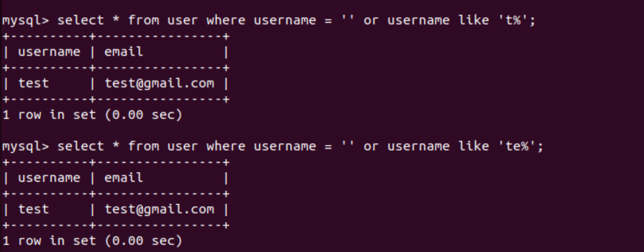
Task: Click 'or' keyword in second query
Action: [x=371, y=147]
